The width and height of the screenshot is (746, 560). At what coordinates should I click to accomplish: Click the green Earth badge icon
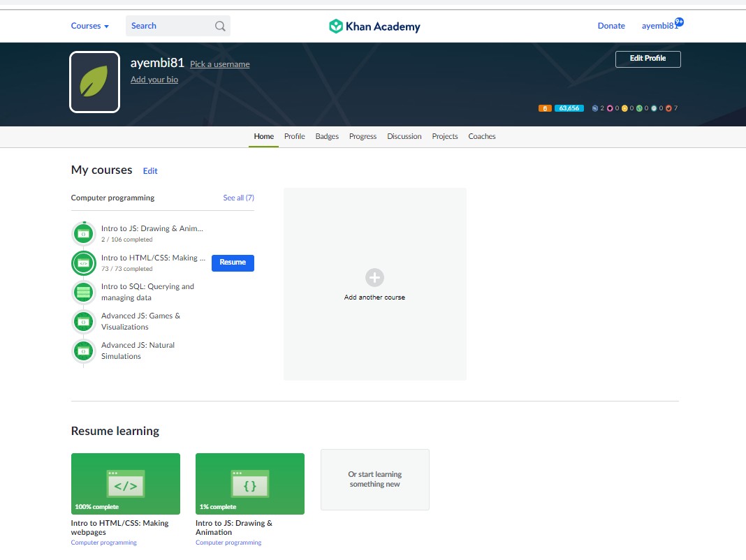coord(639,108)
